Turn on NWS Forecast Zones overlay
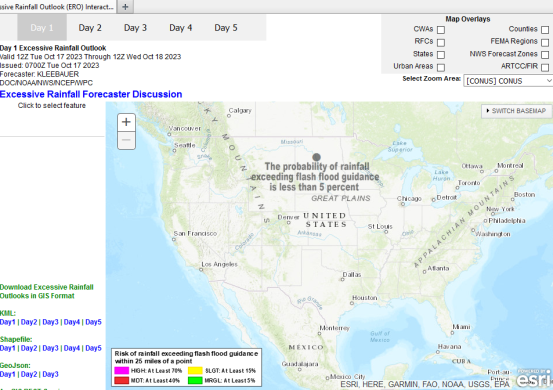The height and width of the screenshot is (390, 553). [545, 55]
